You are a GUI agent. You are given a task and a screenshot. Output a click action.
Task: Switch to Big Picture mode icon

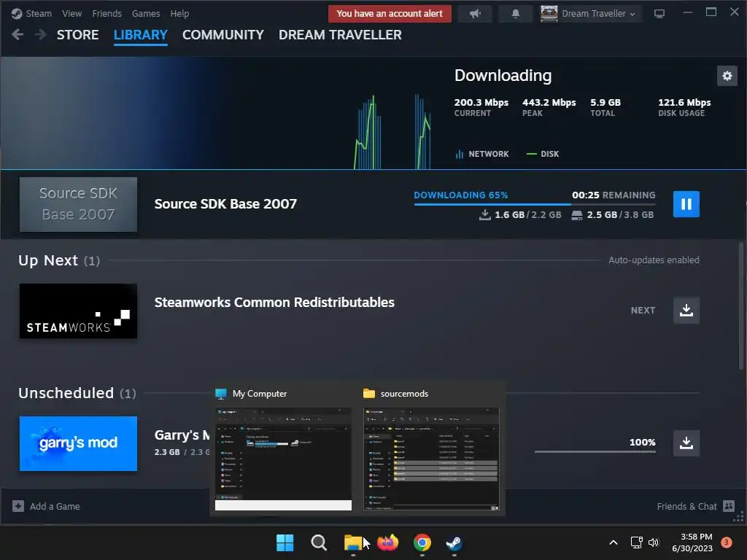pyautogui.click(x=659, y=14)
